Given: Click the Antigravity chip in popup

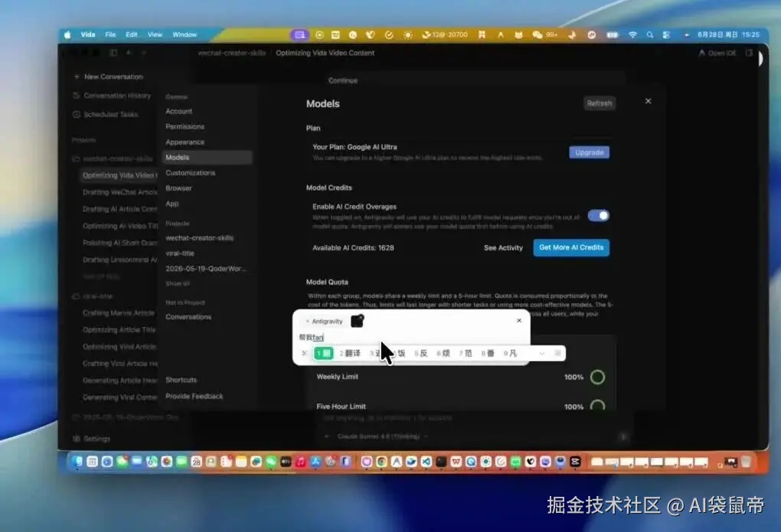Looking at the screenshot, I should [x=324, y=321].
